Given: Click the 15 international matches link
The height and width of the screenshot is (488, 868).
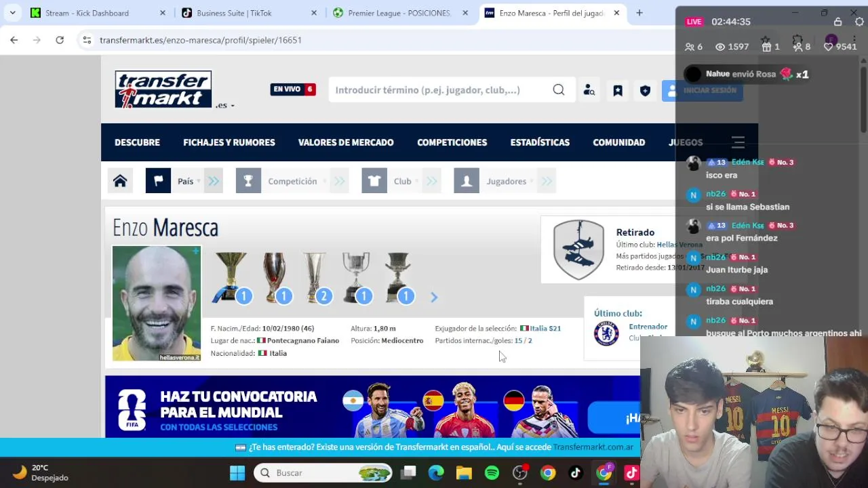Looking at the screenshot, I should pos(518,340).
